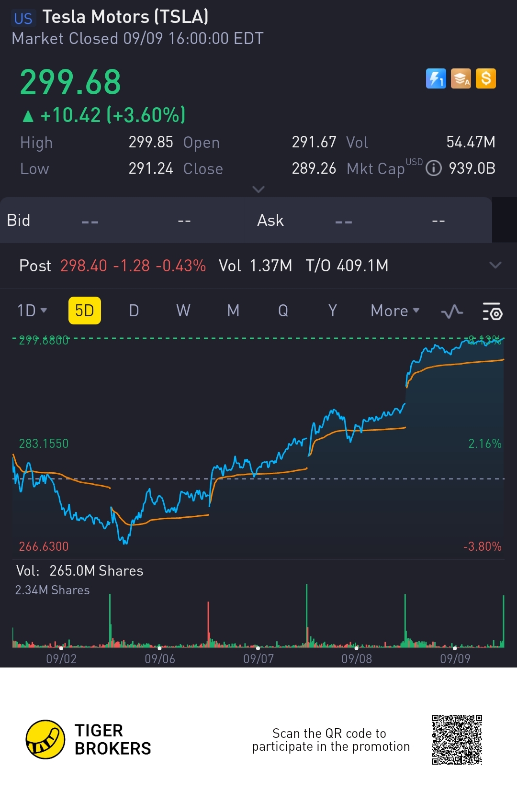Select the 5D chart tab
The image size is (517, 812).
[85, 311]
